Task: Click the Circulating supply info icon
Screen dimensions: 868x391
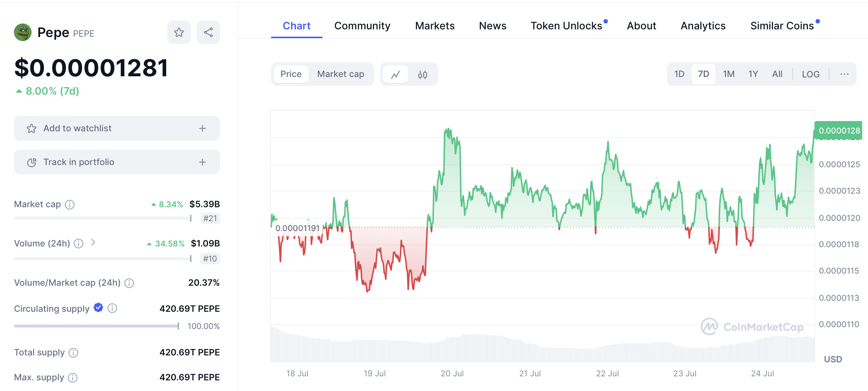Action: click(x=112, y=308)
